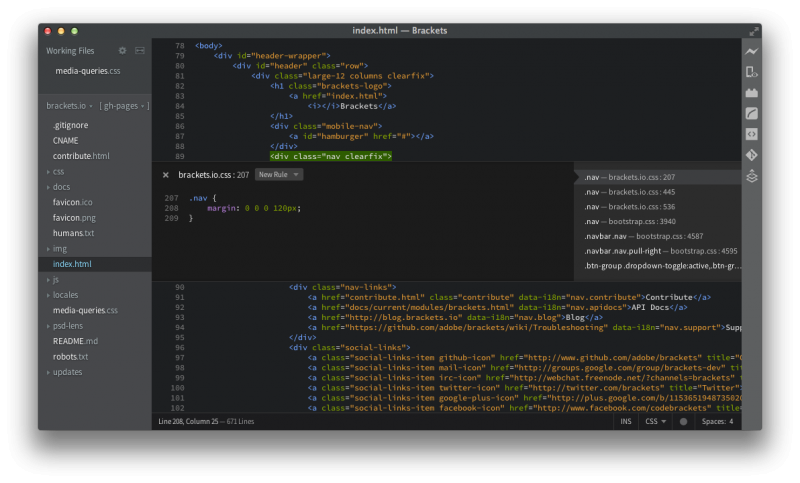
Task: Open favicon.ico in file tree
Action: coord(72,202)
